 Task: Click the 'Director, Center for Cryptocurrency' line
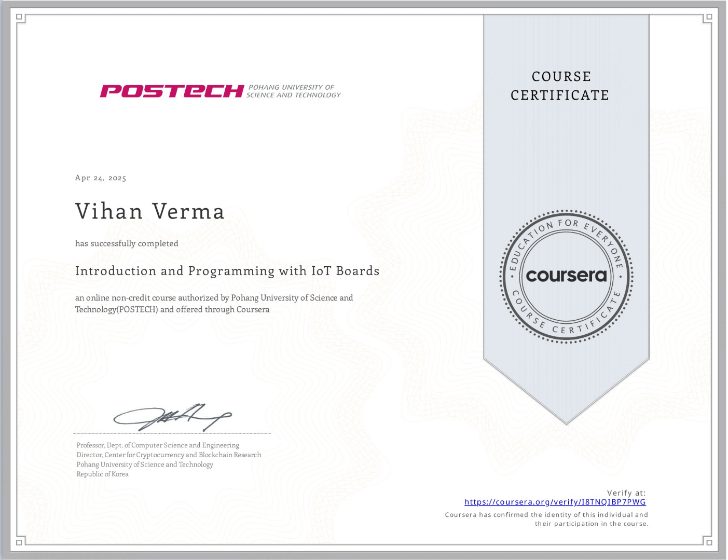pos(169,455)
